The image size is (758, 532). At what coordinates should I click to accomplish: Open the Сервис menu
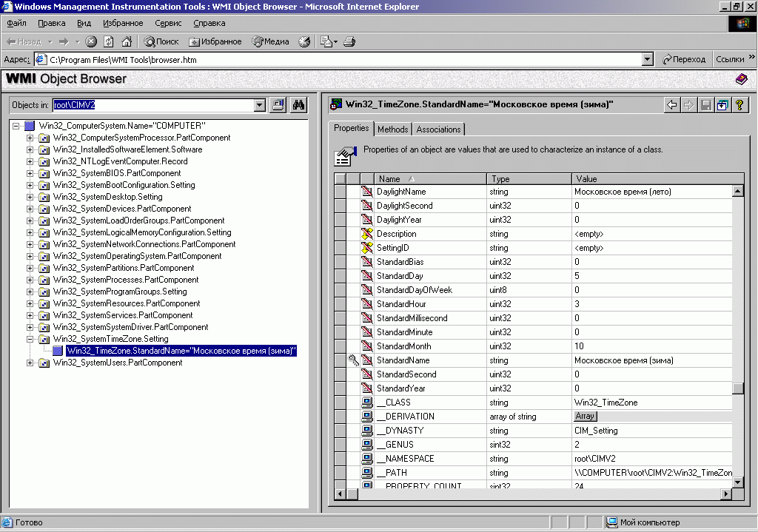168,23
